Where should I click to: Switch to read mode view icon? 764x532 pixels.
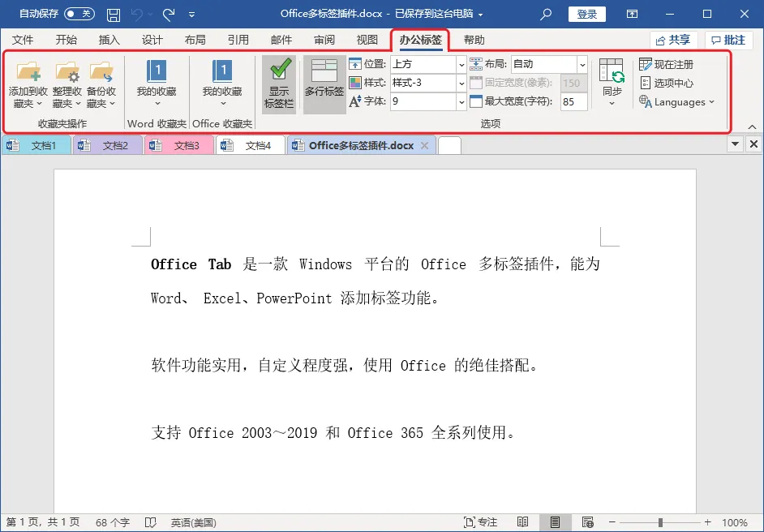[523, 522]
